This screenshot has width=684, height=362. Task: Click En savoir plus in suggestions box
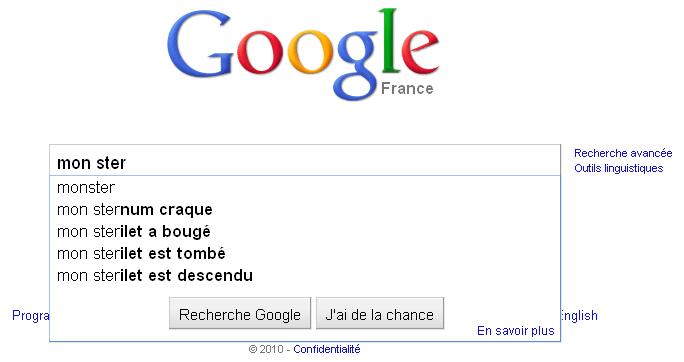click(516, 331)
